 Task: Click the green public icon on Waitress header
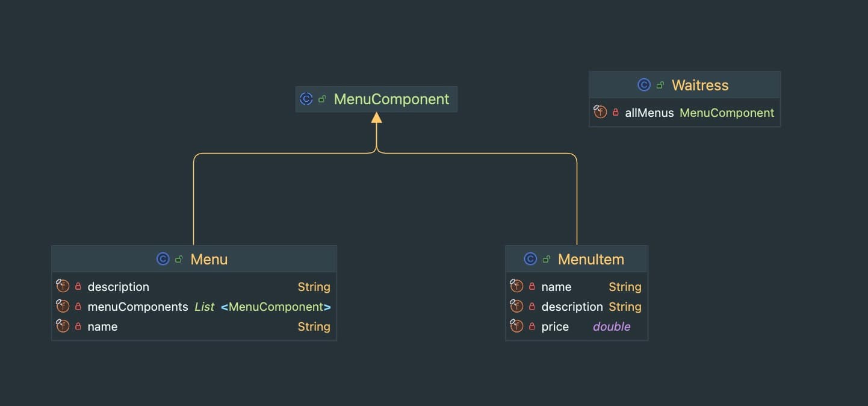[660, 85]
